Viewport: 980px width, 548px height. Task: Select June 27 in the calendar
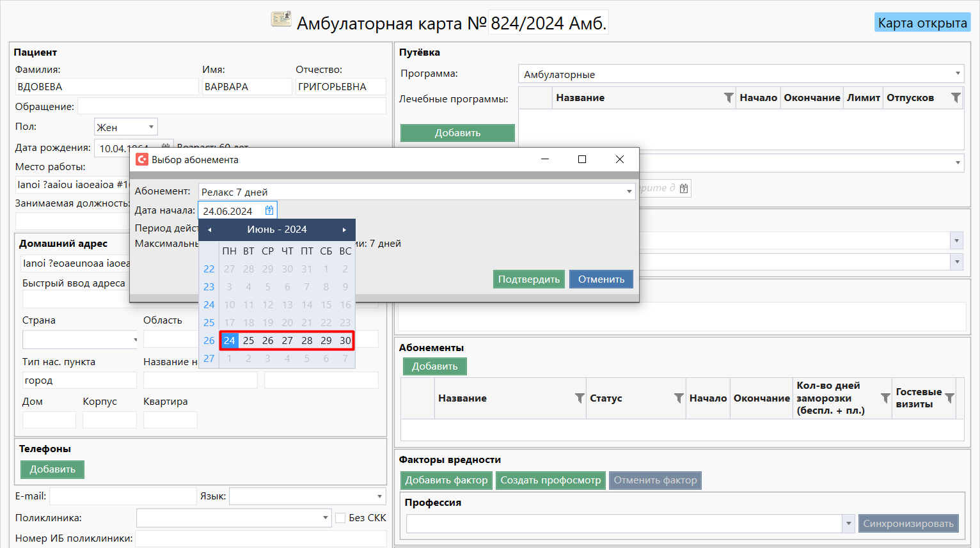(x=287, y=341)
